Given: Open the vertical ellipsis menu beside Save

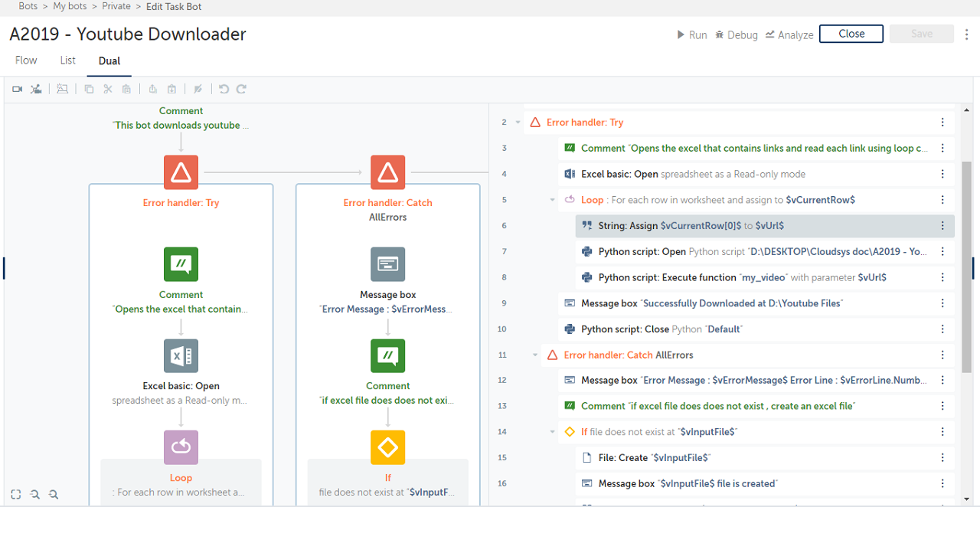Looking at the screenshot, I should [967, 34].
